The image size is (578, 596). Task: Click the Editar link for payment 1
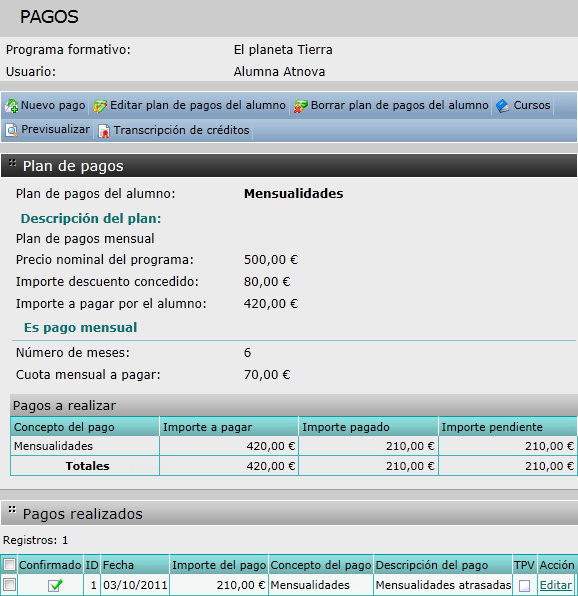click(556, 585)
